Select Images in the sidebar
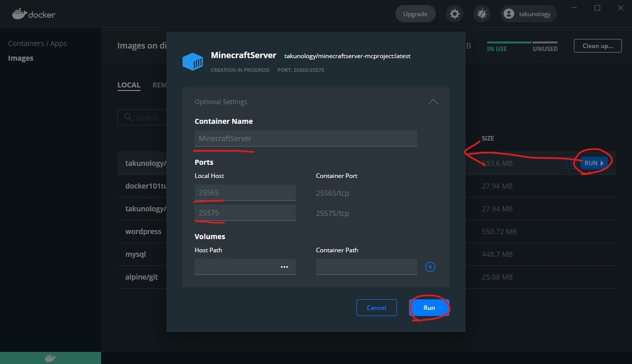Screen dimensions: 632x364 pos(21,58)
